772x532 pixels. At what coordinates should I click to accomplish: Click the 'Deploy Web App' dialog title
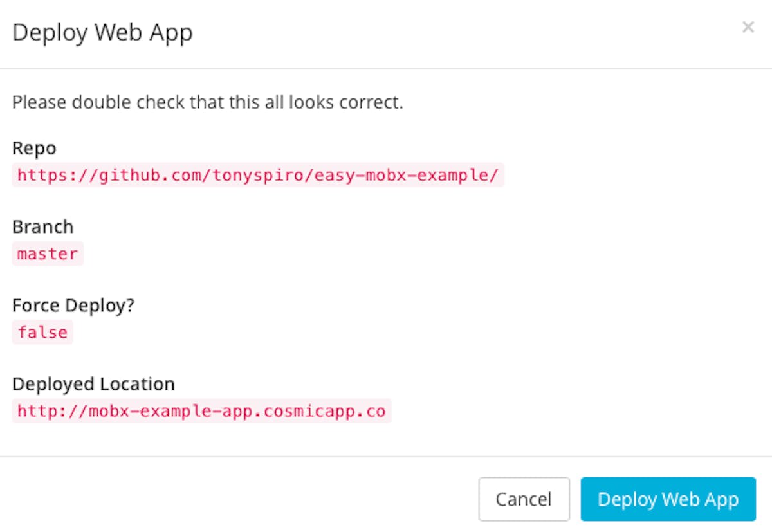coord(102,32)
